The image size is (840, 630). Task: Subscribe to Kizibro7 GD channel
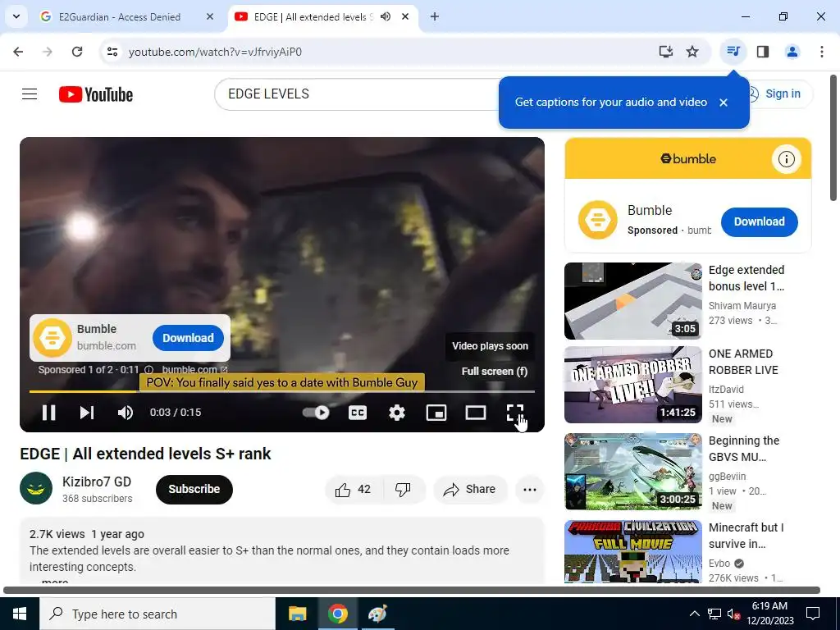[x=194, y=489]
